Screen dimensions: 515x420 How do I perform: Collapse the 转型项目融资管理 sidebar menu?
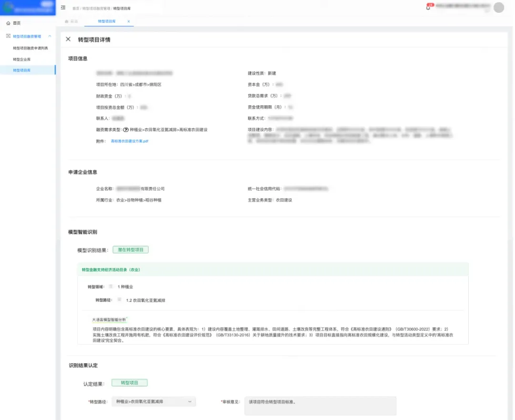tap(50, 36)
